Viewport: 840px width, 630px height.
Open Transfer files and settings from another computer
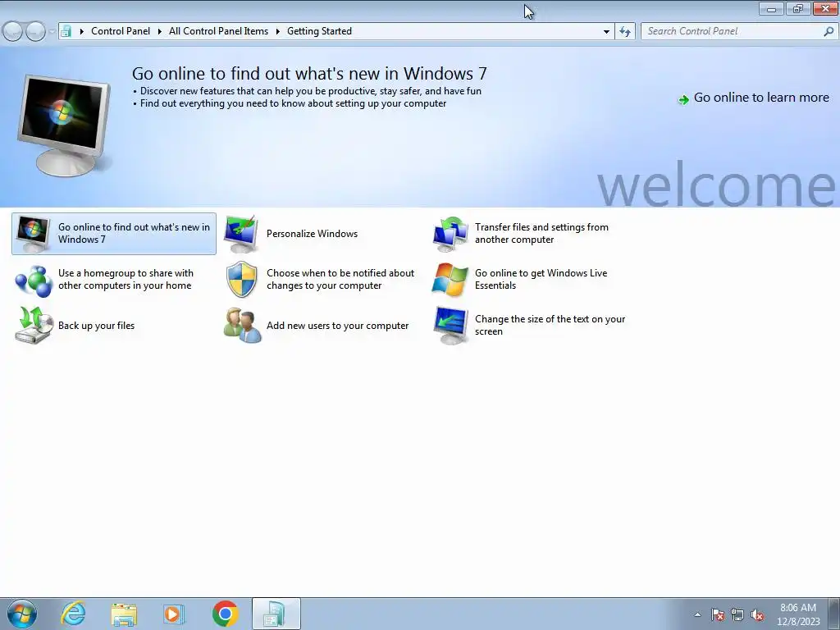[541, 233]
